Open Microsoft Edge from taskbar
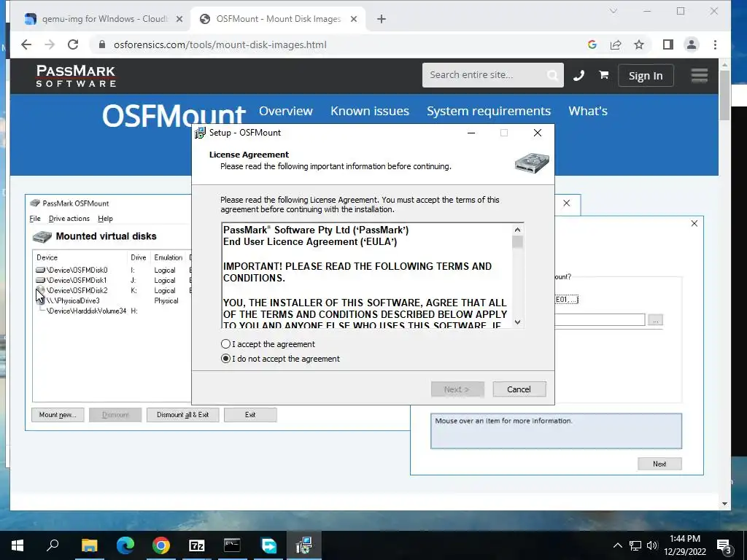747x560 pixels. pyautogui.click(x=125, y=545)
